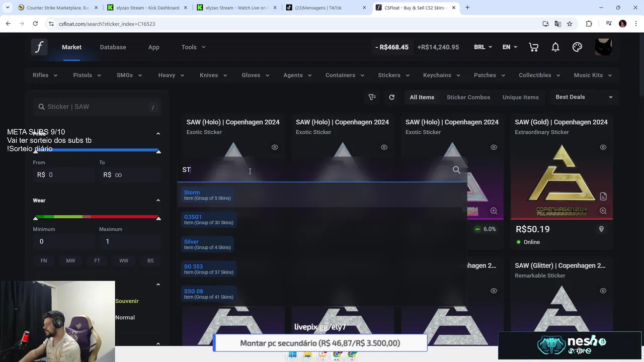Open the App tab in the header
Image resolution: width=644 pixels, height=362 pixels.
pyautogui.click(x=153, y=47)
